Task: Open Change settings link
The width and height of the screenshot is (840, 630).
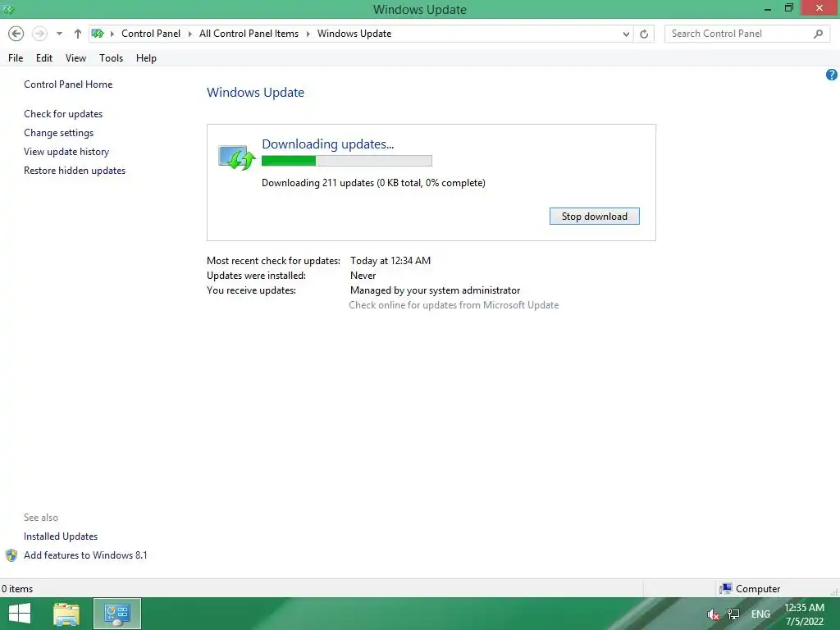Action: click(x=58, y=132)
